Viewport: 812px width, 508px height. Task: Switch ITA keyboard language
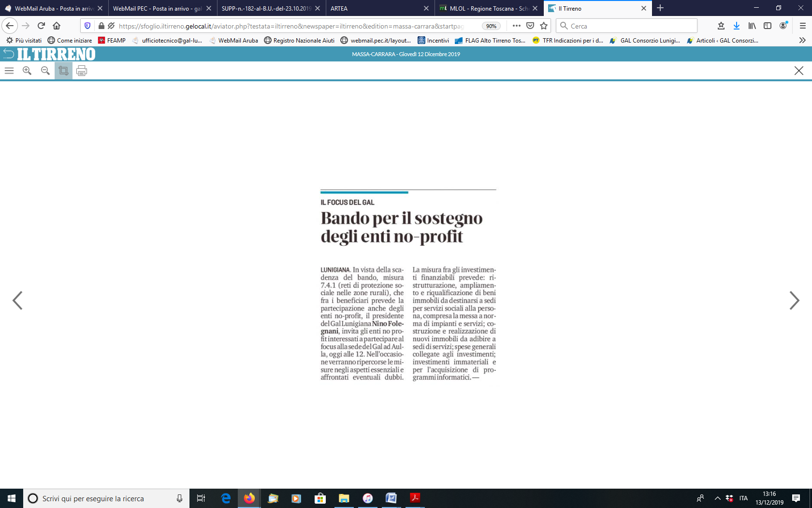(743, 498)
